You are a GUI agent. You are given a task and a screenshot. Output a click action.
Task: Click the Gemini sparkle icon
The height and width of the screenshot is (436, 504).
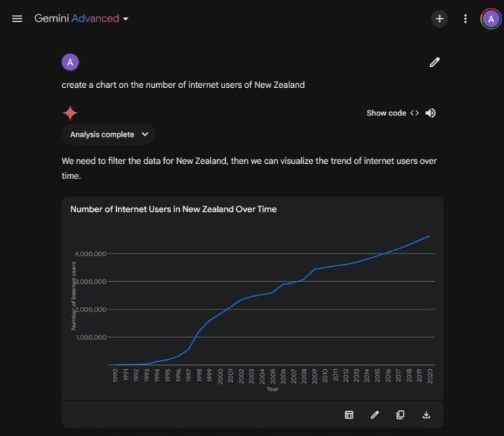[x=70, y=113]
